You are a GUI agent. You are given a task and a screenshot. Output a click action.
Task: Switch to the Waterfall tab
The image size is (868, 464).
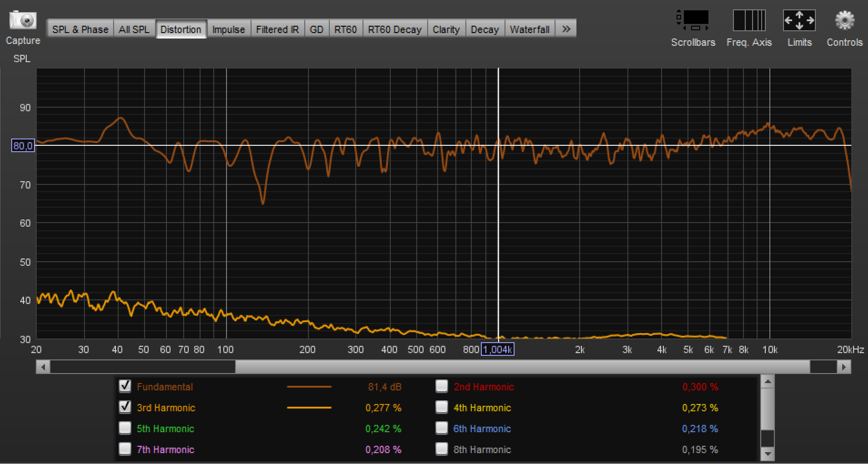point(529,29)
